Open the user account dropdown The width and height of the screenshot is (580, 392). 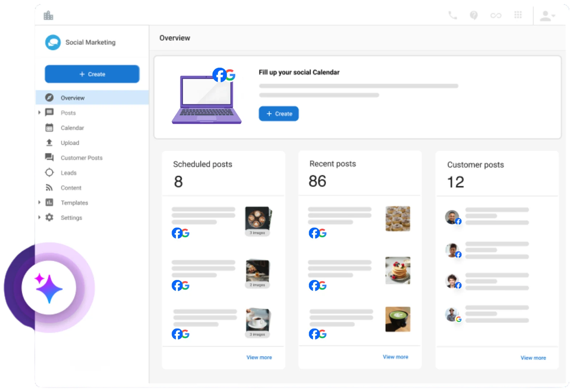(x=547, y=16)
